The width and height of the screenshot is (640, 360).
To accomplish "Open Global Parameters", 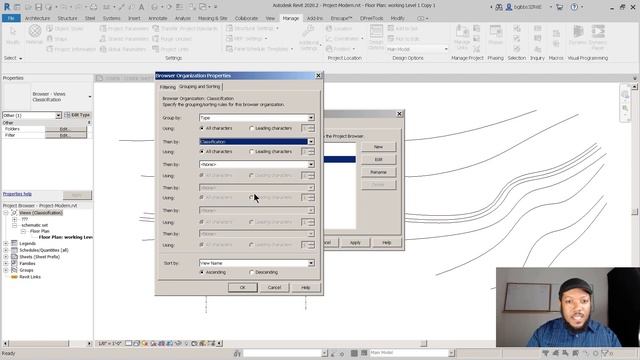I will pyautogui.click(x=122, y=49).
